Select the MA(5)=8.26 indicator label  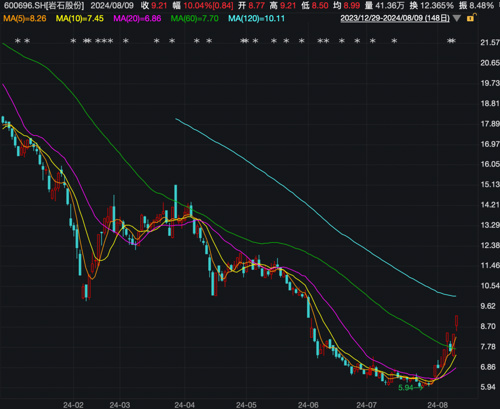click(25, 18)
